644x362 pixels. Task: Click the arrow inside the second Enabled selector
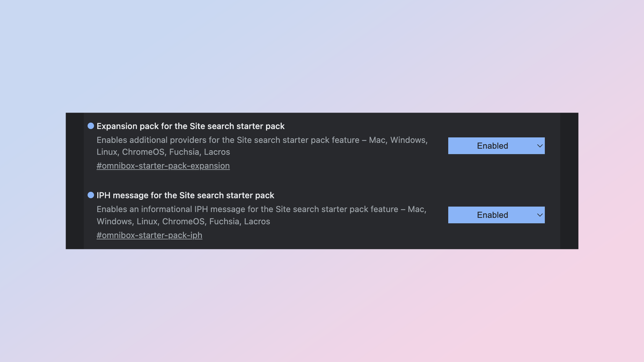tap(539, 215)
